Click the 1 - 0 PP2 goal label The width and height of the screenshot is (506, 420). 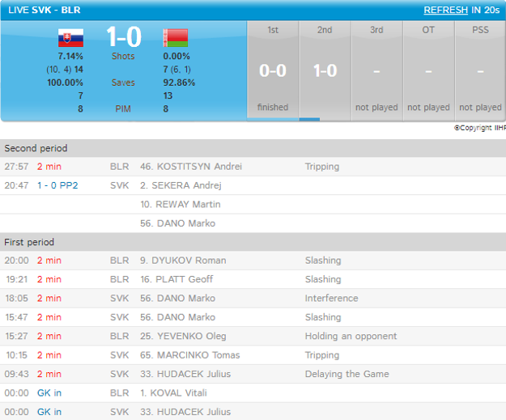(57, 185)
